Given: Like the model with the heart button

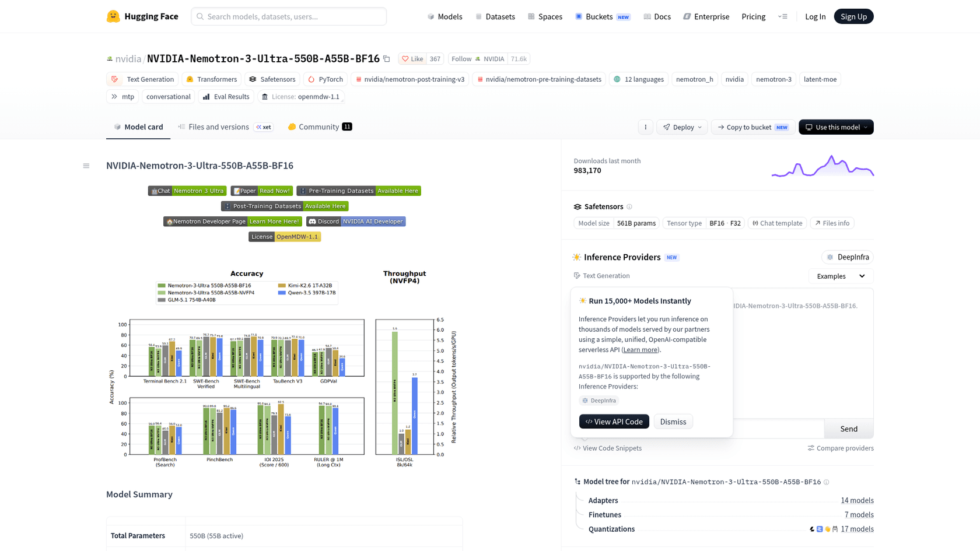Looking at the screenshot, I should tap(413, 59).
